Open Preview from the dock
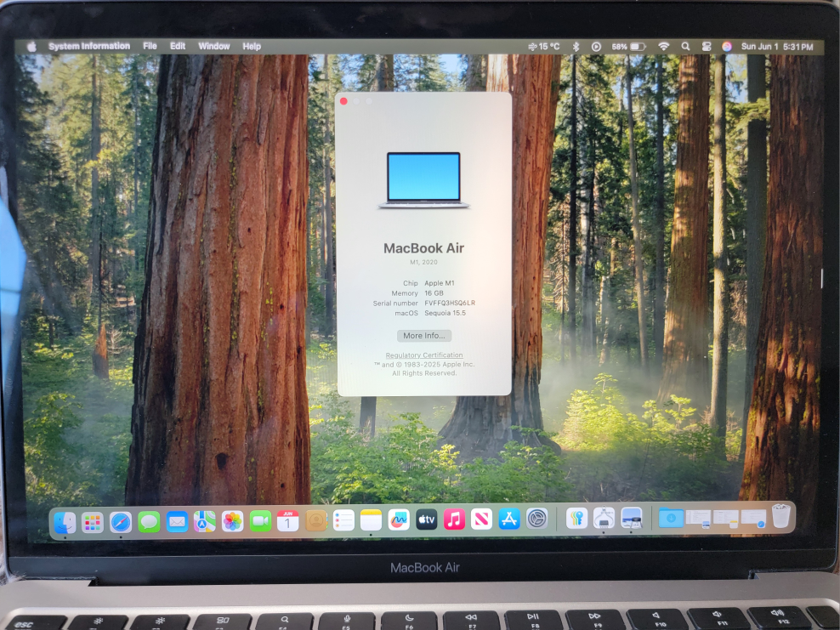 pos(631,518)
